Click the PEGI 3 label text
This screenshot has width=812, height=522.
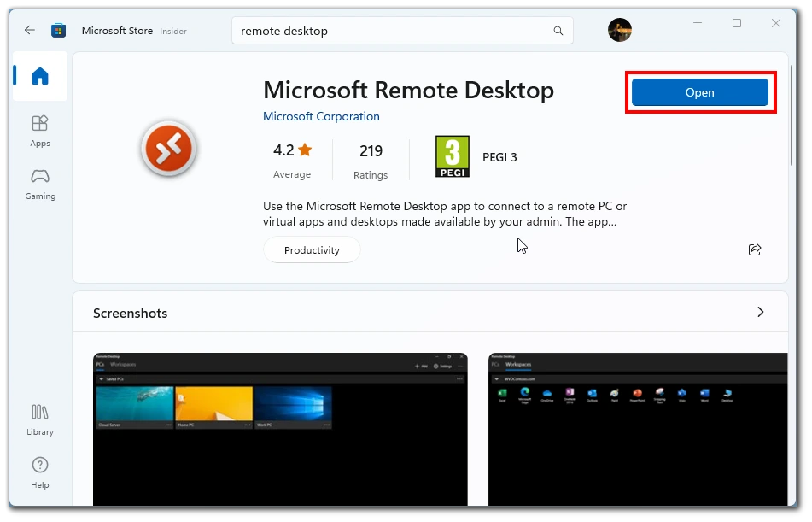[499, 157]
